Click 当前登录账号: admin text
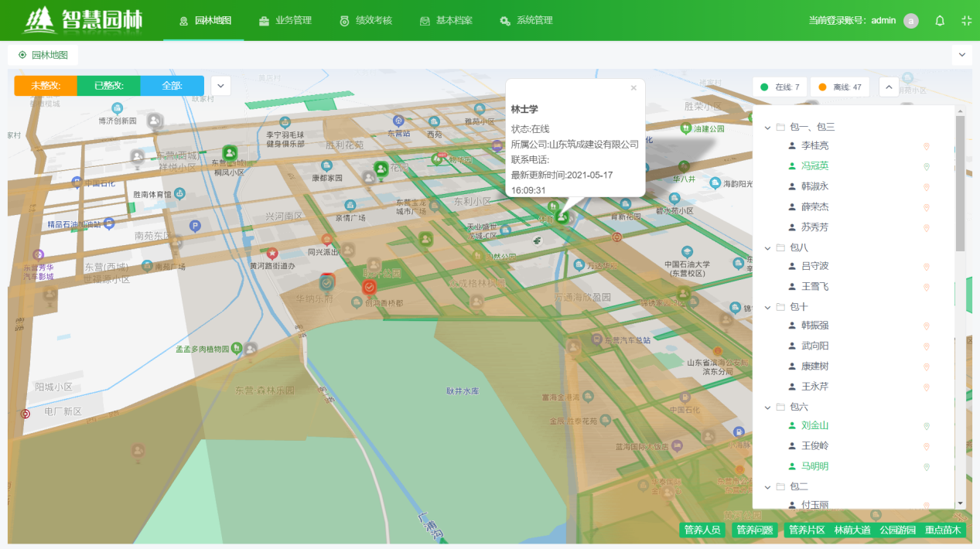Viewport: 980px width, 549px height. coord(852,21)
